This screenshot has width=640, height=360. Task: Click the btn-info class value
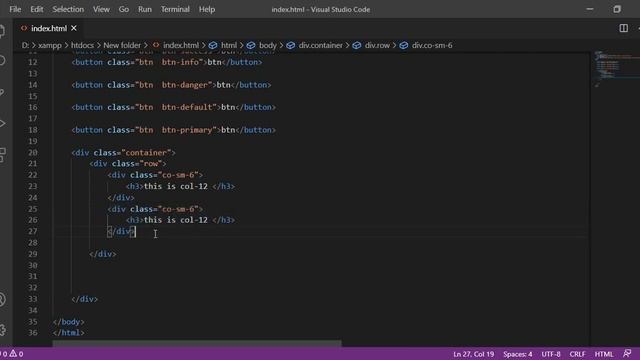pos(180,62)
